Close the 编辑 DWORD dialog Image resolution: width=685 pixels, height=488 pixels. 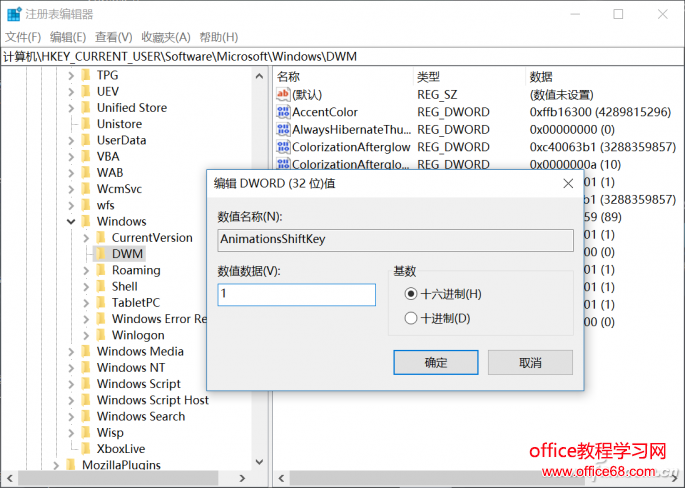click(568, 183)
